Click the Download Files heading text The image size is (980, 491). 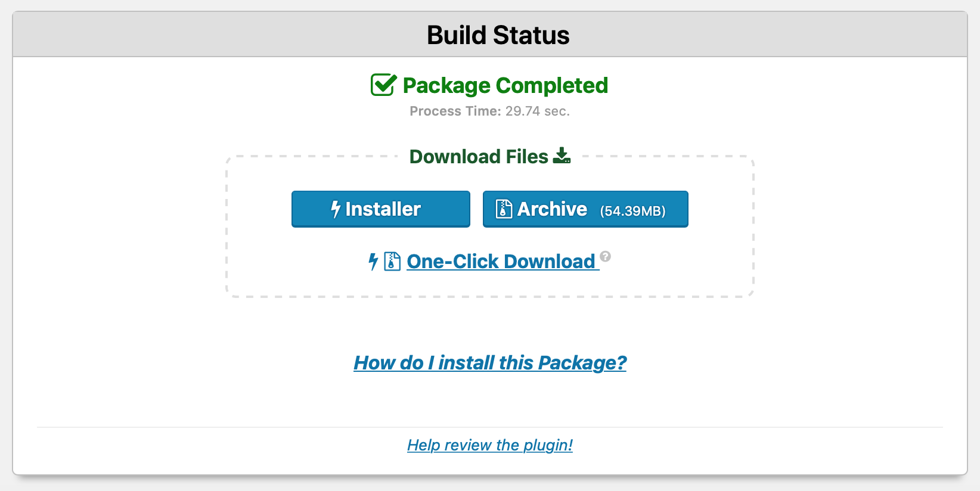point(479,157)
